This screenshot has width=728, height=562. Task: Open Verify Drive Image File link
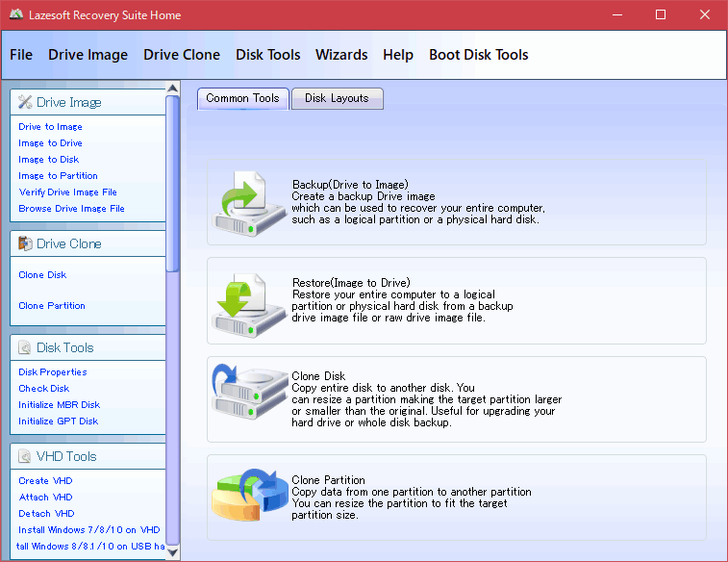67,192
